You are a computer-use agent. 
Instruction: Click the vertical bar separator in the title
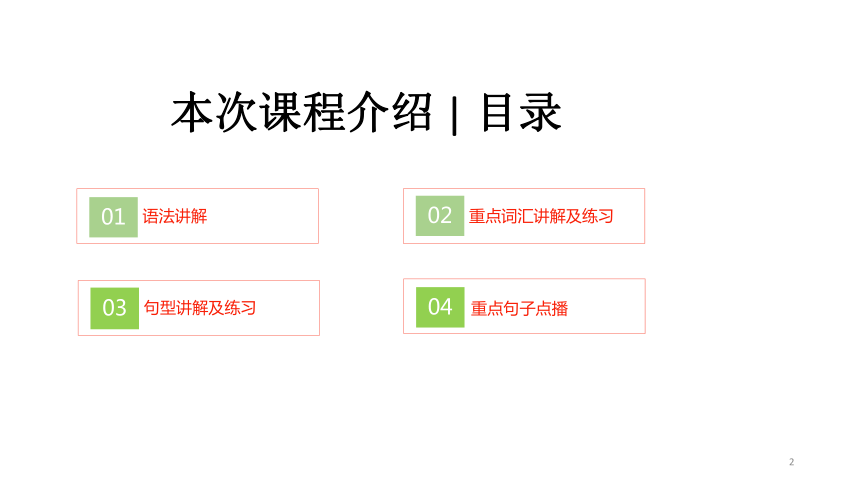pos(454,116)
